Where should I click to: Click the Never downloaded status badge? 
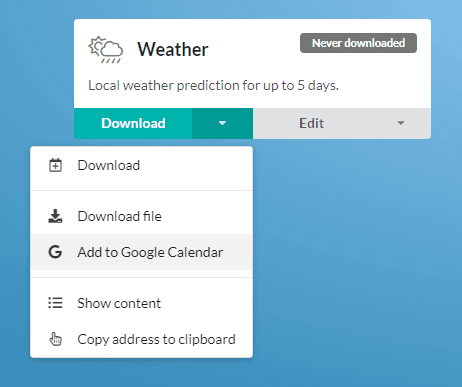click(358, 43)
